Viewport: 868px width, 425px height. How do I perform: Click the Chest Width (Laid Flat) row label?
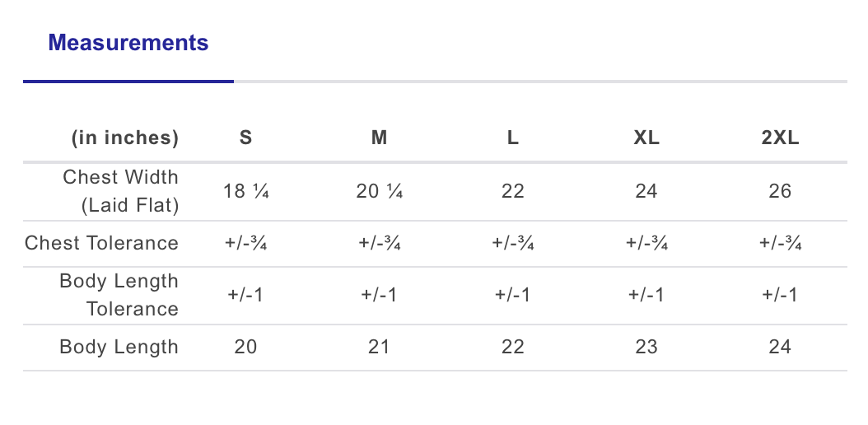[x=120, y=191]
